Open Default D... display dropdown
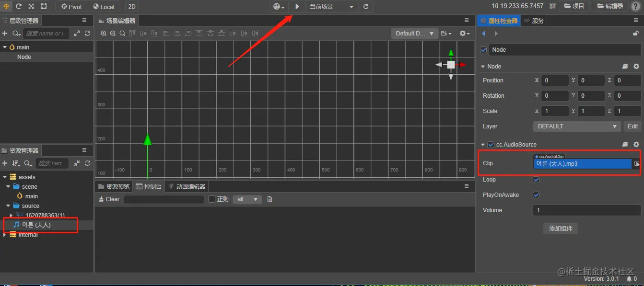This screenshot has width=644, height=286. (414, 34)
